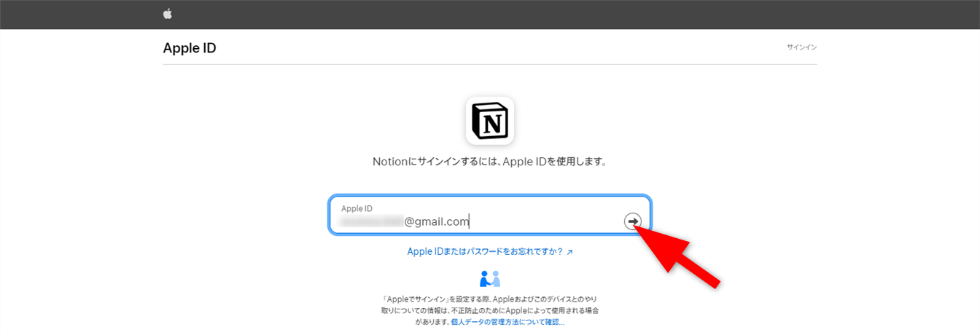Click the external-link arrow beside the forgot-password link
Screen dimensions: 980x335
[569, 252]
